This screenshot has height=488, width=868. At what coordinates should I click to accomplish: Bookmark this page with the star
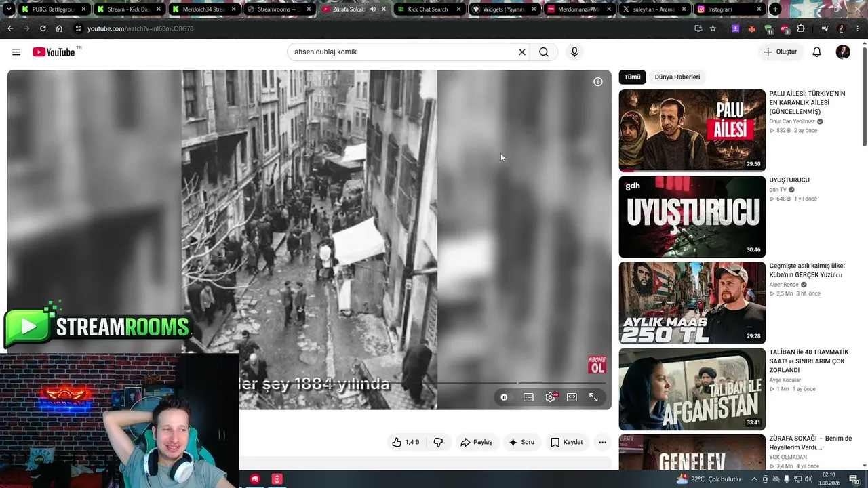click(713, 28)
